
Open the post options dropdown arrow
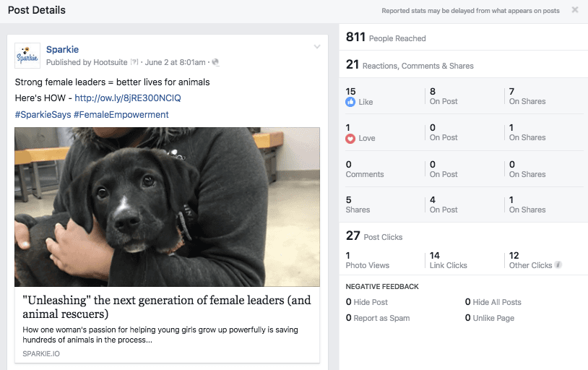[x=316, y=48]
